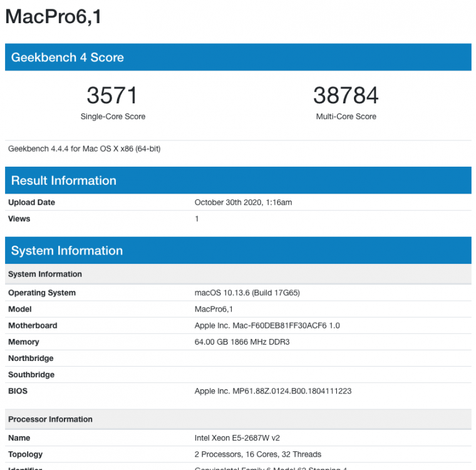The image size is (476, 470).
Task: Select the MacPro6,1 model value
Action: 214,310
